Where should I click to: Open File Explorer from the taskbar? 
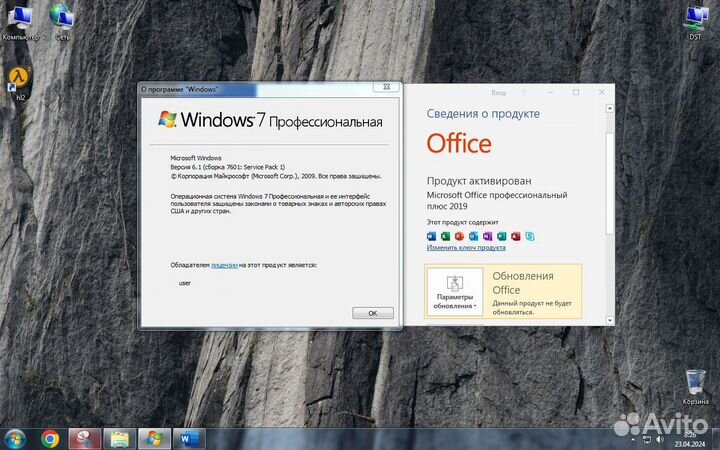119,439
